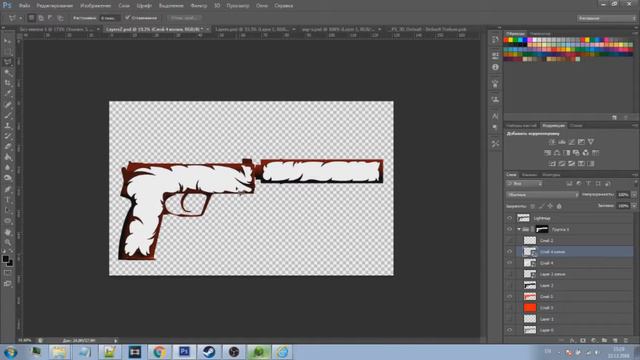Image resolution: width=640 pixels, height=360 pixels.
Task: Select the Polygonal Lasso tool in the toolbox
Action: pyautogui.click(x=8, y=62)
